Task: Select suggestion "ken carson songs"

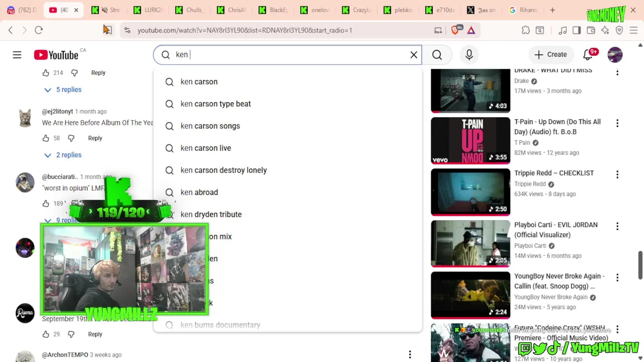Action: pyautogui.click(x=287, y=126)
